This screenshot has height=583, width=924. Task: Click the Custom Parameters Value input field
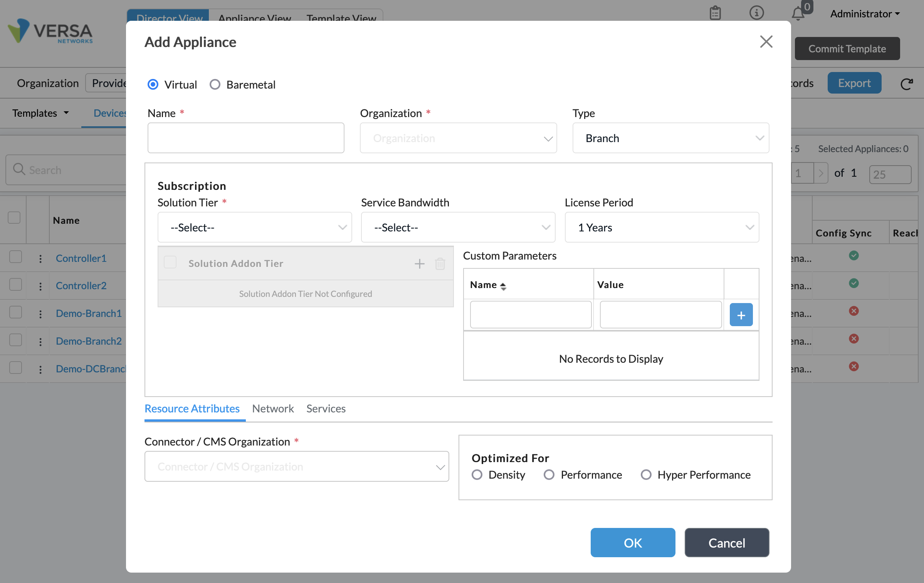[660, 315]
